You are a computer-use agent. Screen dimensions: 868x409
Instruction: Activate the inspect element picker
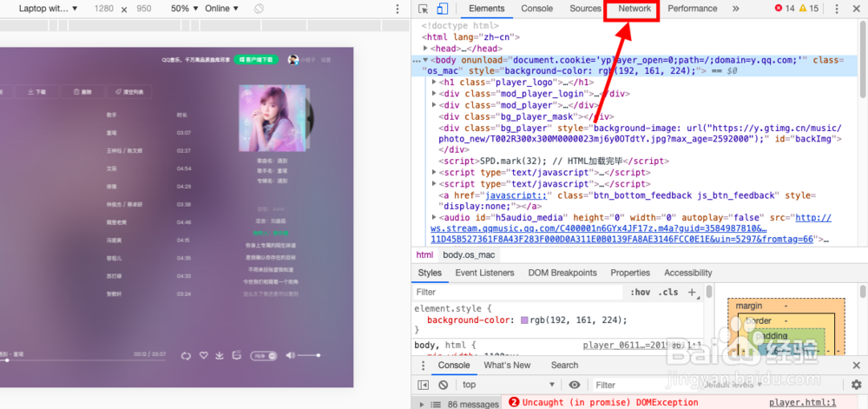424,9
